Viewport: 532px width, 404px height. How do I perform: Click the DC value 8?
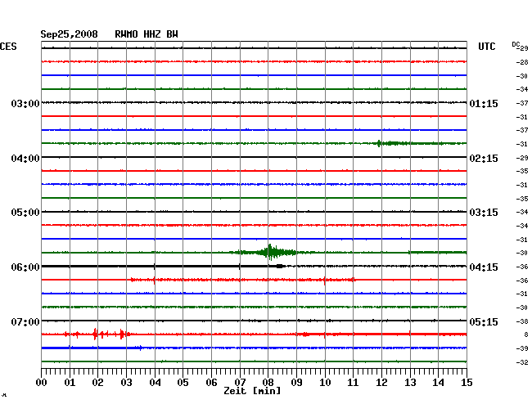coord(526,334)
